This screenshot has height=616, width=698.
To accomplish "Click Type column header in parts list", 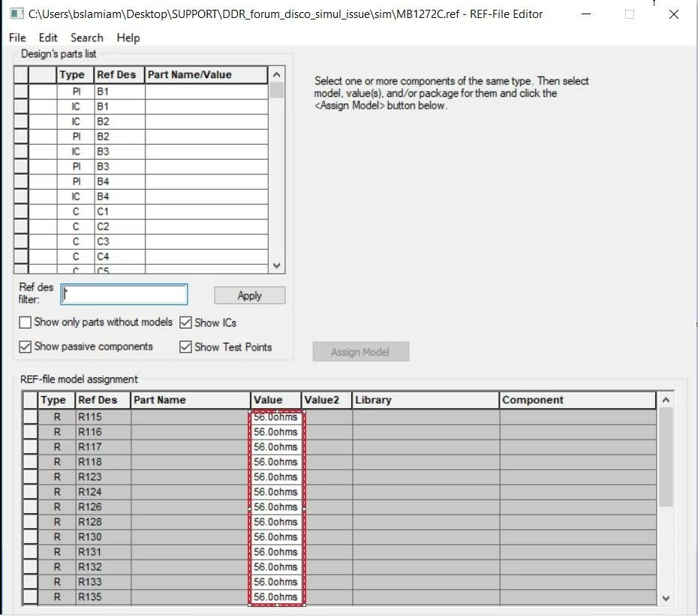I will (x=75, y=75).
